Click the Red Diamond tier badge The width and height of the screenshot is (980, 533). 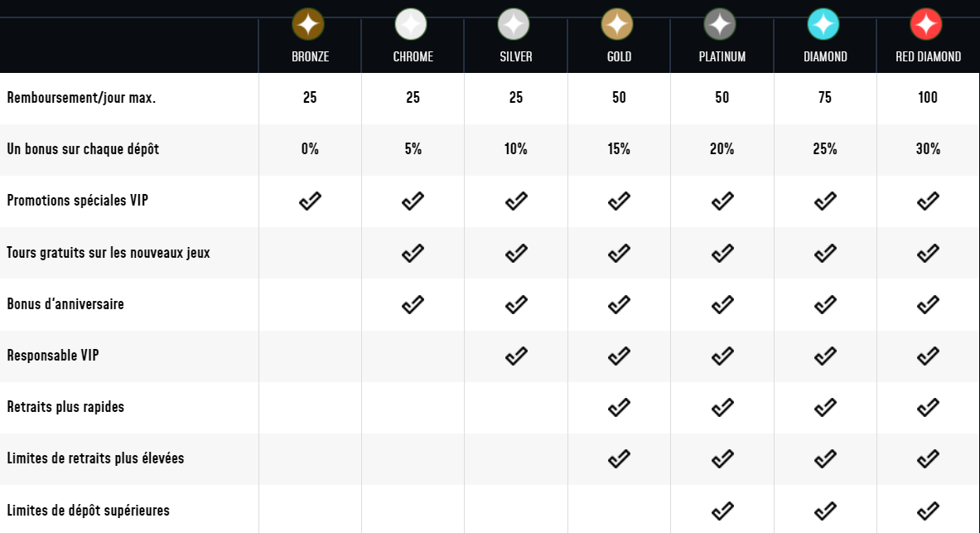point(926,24)
